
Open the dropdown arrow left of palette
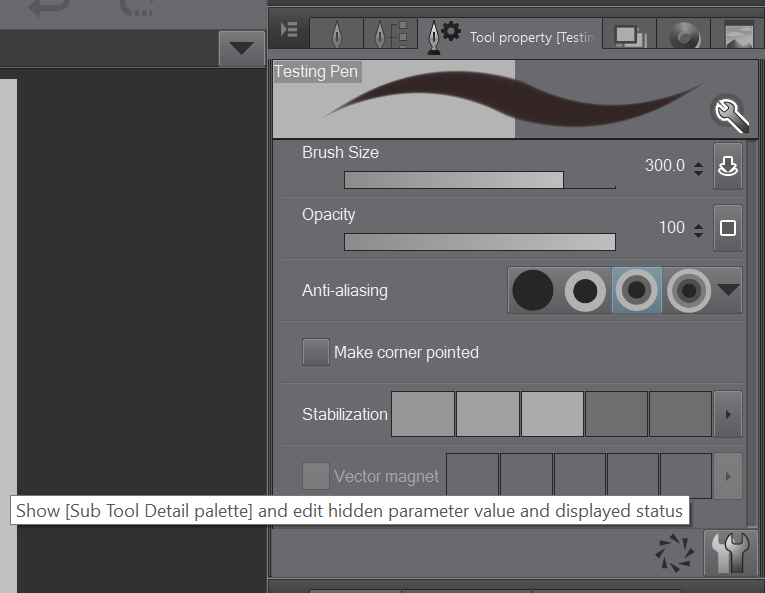coord(242,48)
